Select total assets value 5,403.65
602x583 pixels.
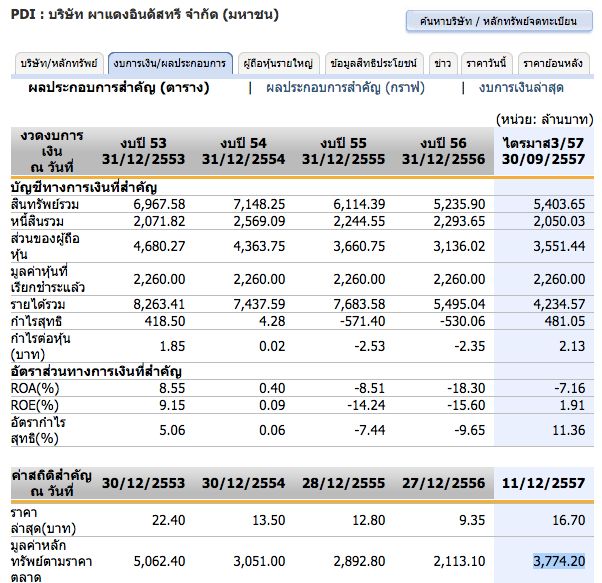559,204
